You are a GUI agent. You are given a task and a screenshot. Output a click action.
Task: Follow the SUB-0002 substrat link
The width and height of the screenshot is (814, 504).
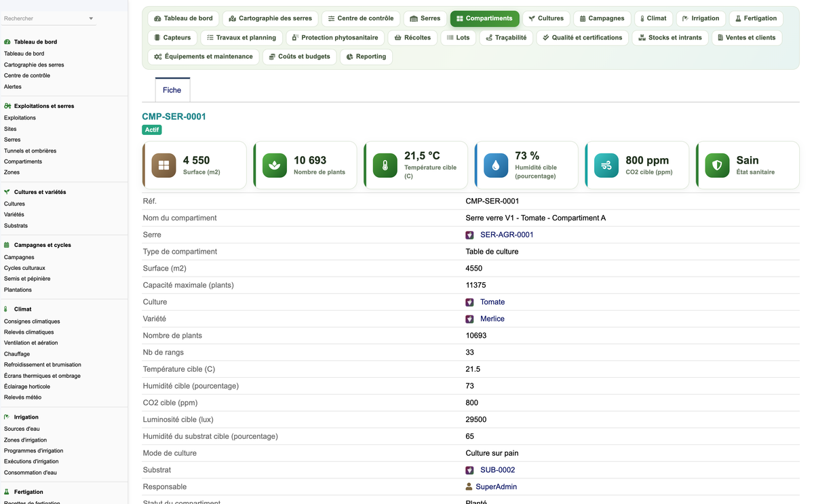pyautogui.click(x=498, y=470)
